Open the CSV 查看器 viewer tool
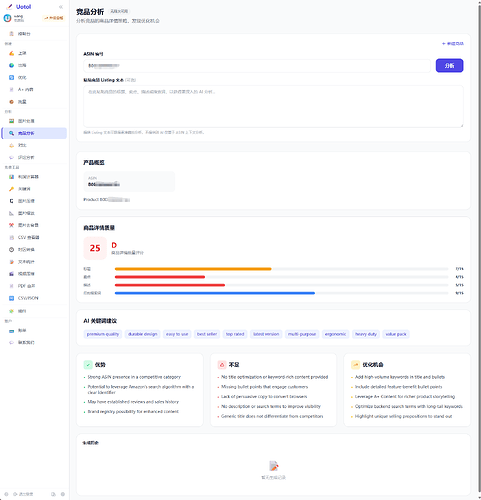This screenshot has width=481, height=500. pyautogui.click(x=34, y=237)
